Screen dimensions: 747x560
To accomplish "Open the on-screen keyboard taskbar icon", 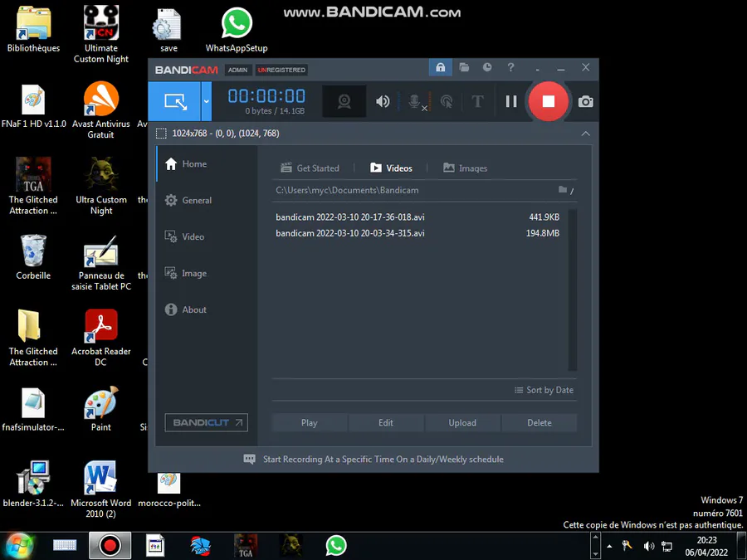I will pyautogui.click(x=65, y=546).
